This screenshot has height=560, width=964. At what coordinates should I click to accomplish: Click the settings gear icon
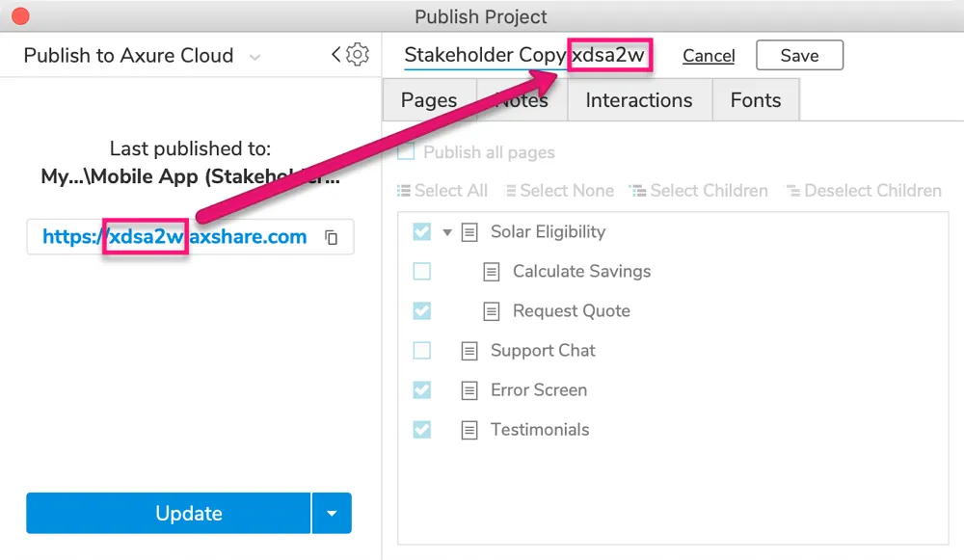(359, 55)
